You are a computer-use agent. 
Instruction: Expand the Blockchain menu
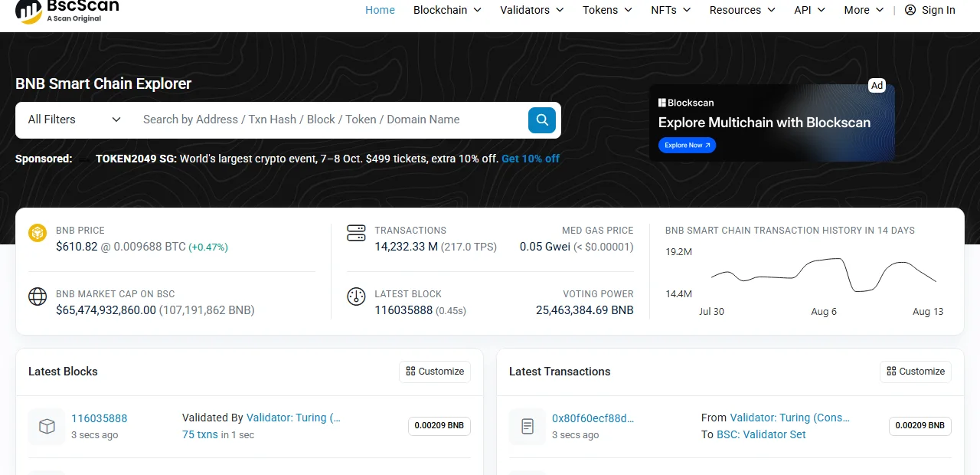447,10
